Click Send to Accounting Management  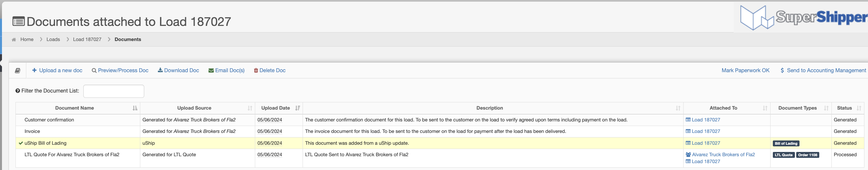pyautogui.click(x=823, y=71)
